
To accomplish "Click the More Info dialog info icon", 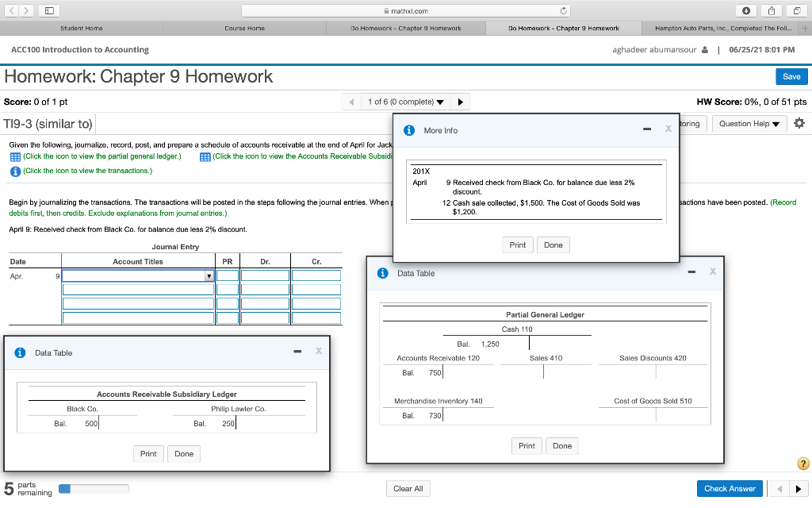I will (409, 131).
